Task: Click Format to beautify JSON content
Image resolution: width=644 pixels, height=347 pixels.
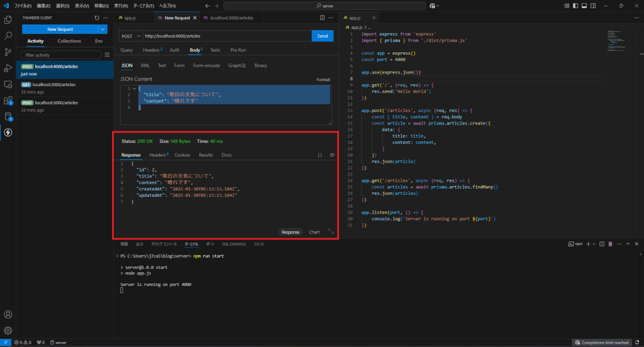Action: 323,79
